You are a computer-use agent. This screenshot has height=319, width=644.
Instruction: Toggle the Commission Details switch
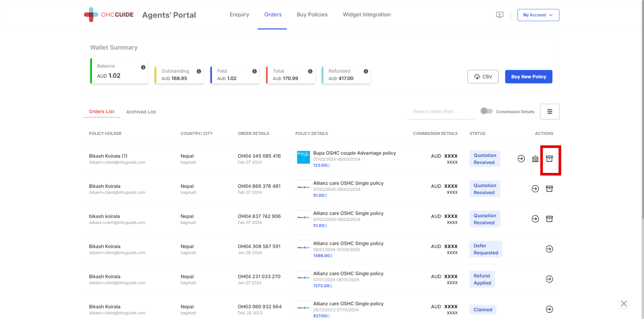(x=487, y=111)
